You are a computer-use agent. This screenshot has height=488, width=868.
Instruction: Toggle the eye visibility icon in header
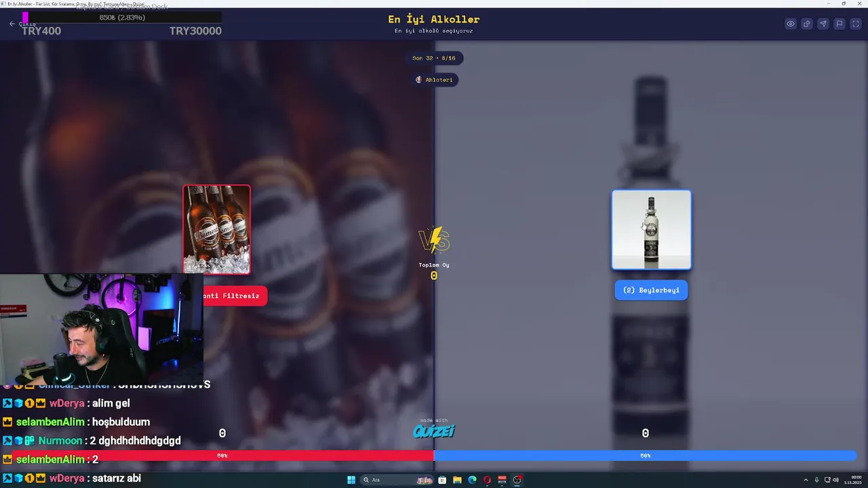click(x=791, y=24)
